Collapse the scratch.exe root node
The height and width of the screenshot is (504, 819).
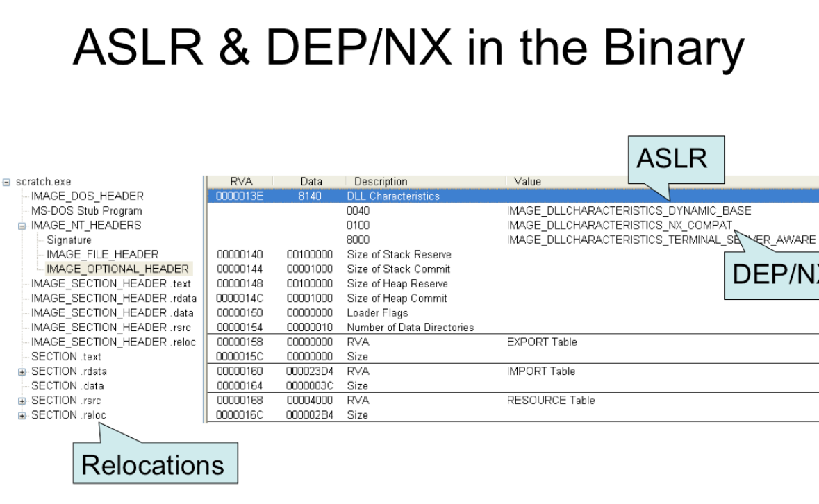[x=6, y=182]
